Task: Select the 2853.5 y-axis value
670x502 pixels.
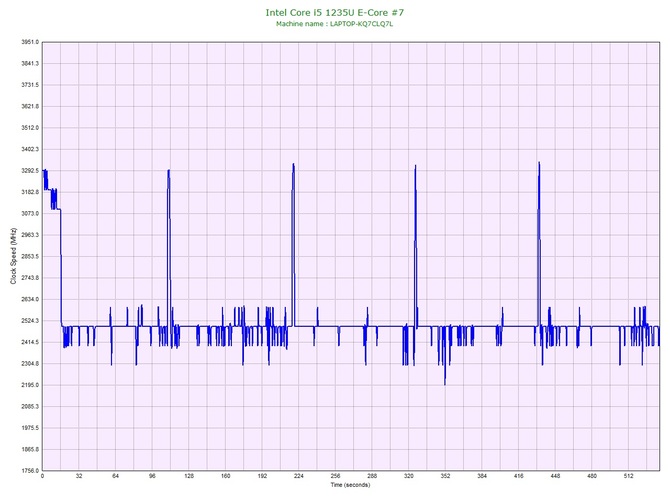Action: click(x=30, y=256)
